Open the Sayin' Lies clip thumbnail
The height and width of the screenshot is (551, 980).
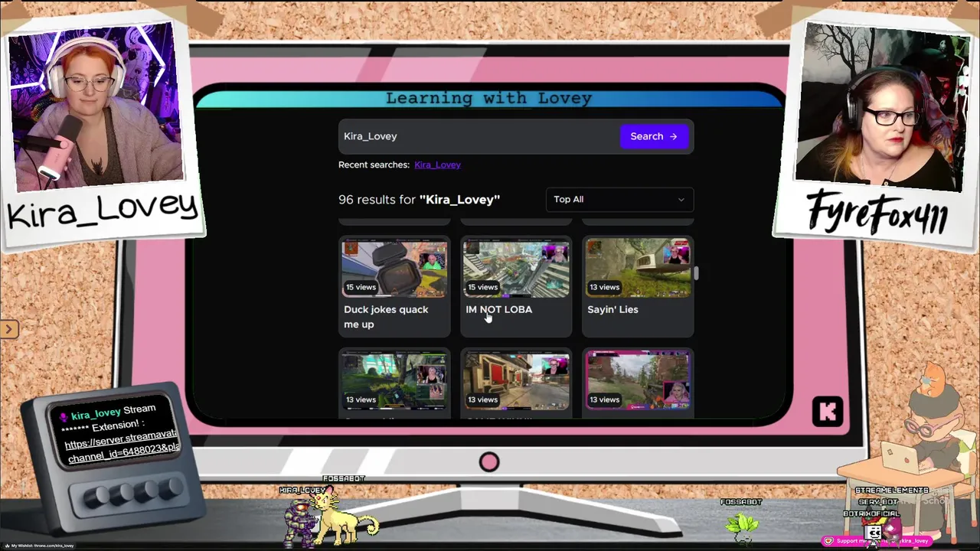click(638, 268)
